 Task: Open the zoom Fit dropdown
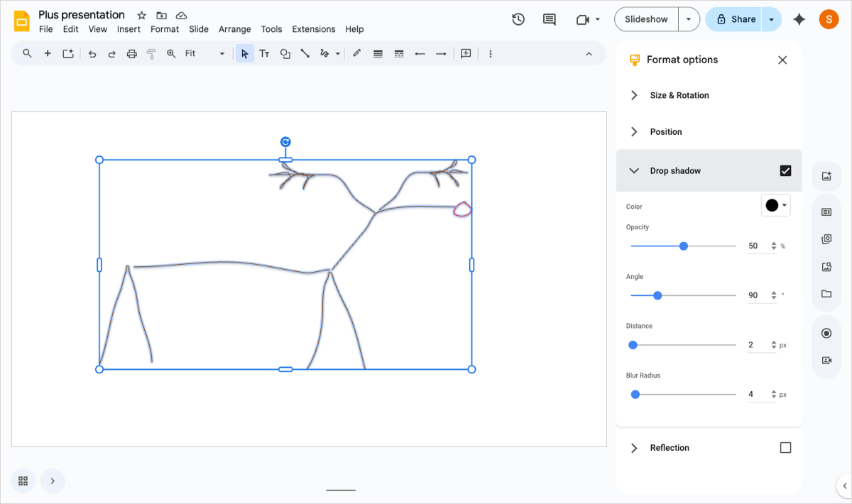click(x=204, y=54)
